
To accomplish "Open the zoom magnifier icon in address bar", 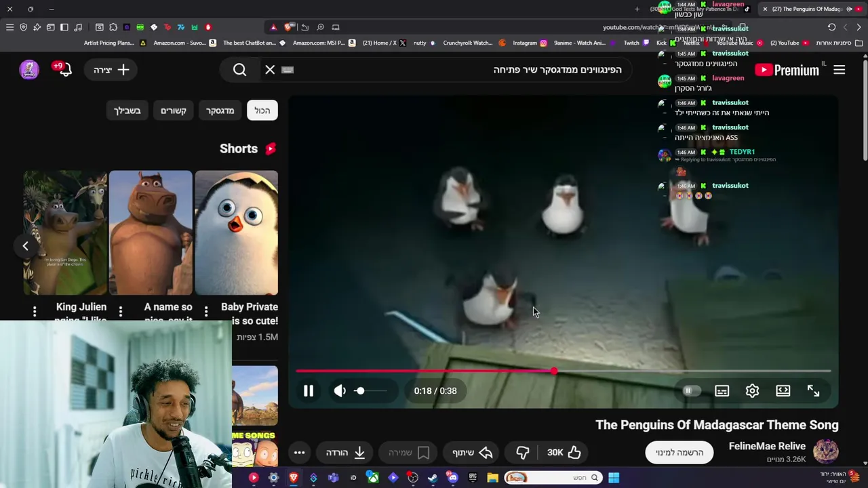I will point(320,27).
